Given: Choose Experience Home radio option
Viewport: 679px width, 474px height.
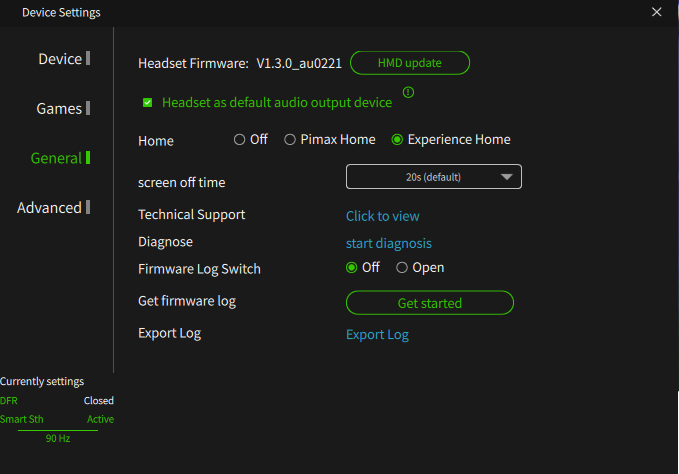Looking at the screenshot, I should pos(397,139).
